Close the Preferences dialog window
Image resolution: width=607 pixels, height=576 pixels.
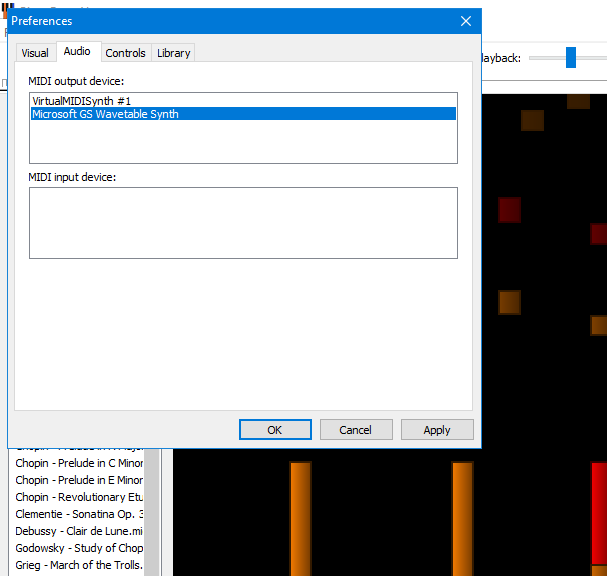coord(466,21)
